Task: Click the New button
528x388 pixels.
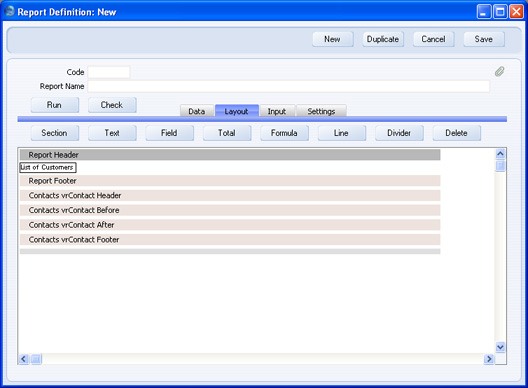Action: [x=333, y=39]
